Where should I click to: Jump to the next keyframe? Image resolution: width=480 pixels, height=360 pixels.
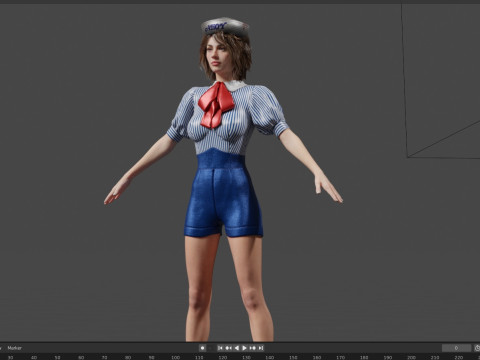(253, 348)
